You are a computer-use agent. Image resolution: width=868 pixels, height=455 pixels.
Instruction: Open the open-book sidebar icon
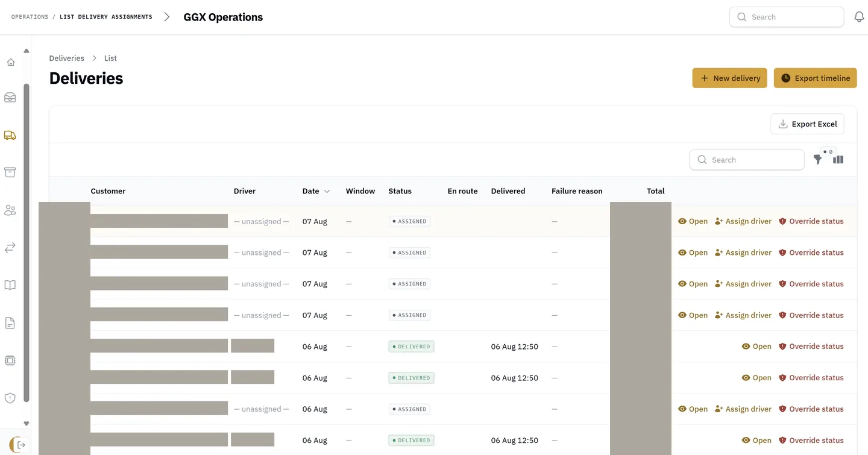(x=10, y=285)
